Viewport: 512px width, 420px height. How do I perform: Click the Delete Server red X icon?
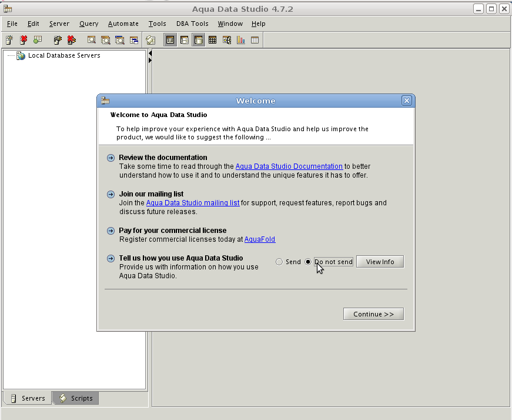[x=24, y=40]
